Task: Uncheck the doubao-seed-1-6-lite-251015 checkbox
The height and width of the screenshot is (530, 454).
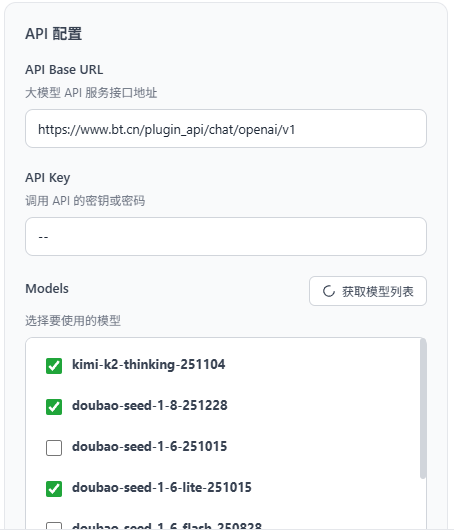Action: point(54,489)
